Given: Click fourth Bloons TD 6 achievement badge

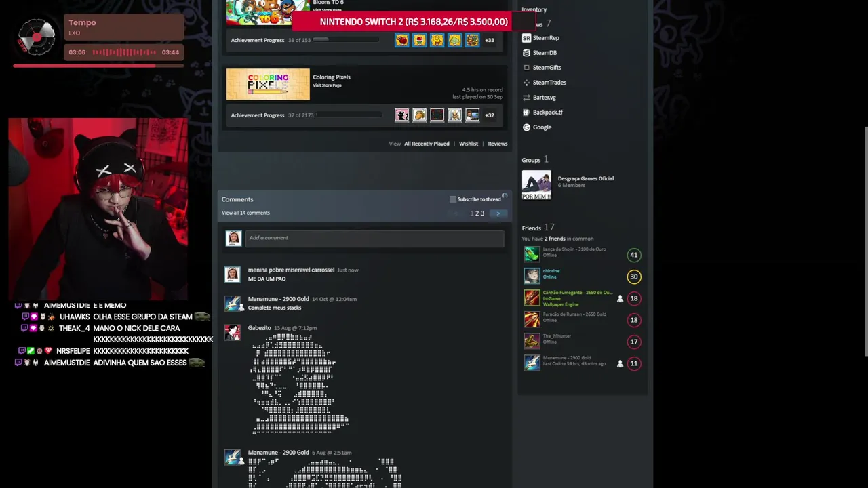Looking at the screenshot, I should [455, 40].
